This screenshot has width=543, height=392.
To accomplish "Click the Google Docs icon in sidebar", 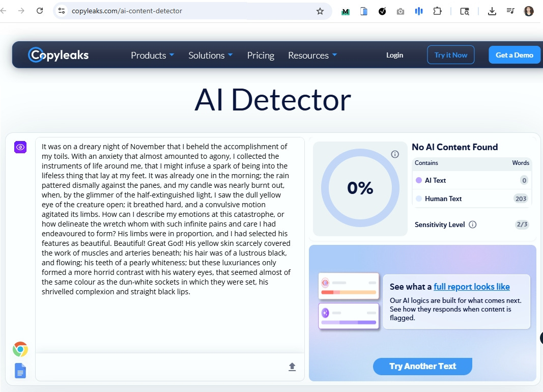I will coord(20,371).
